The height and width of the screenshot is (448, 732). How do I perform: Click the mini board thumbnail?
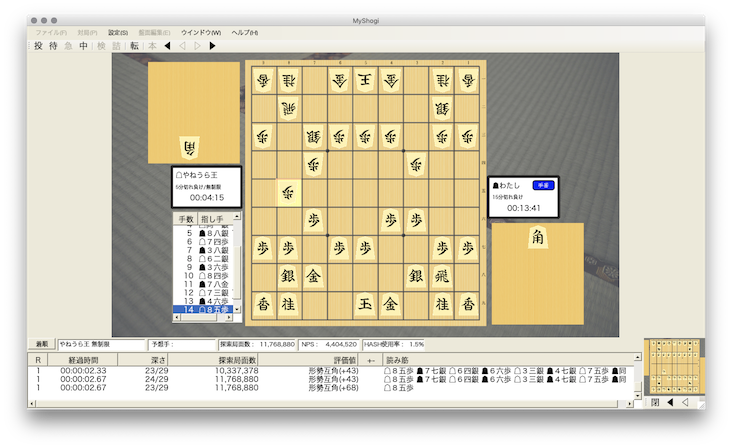[x=674, y=367]
